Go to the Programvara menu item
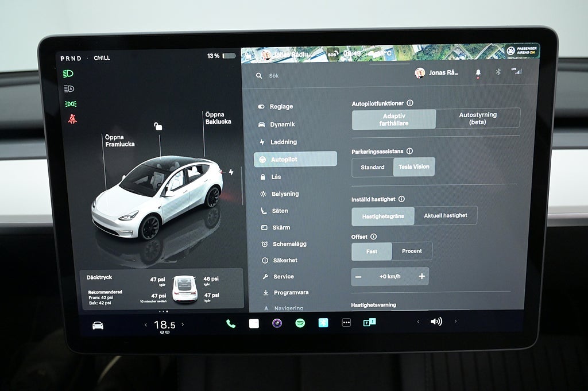 point(291,293)
